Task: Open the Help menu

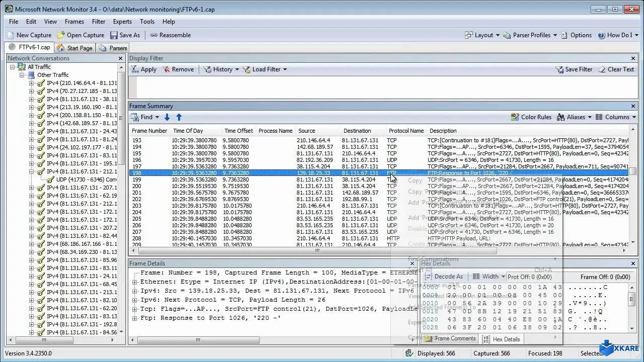Action: coord(169,22)
